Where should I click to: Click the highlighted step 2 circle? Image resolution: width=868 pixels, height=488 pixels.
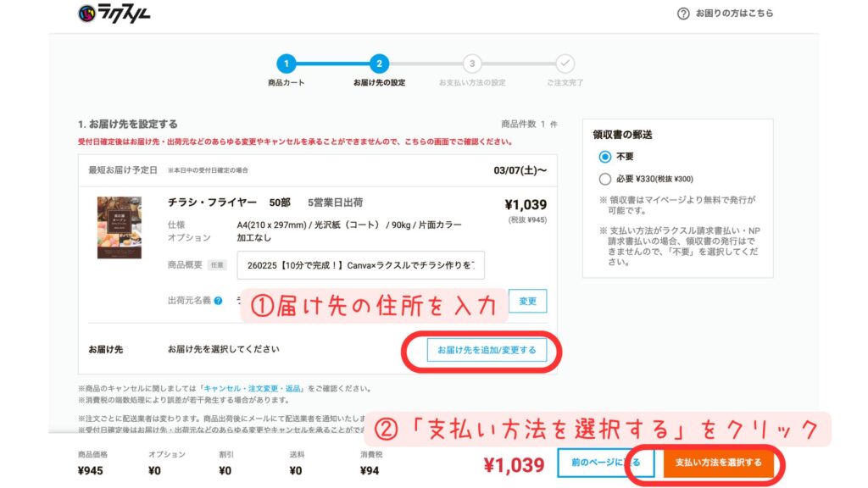[x=381, y=64]
